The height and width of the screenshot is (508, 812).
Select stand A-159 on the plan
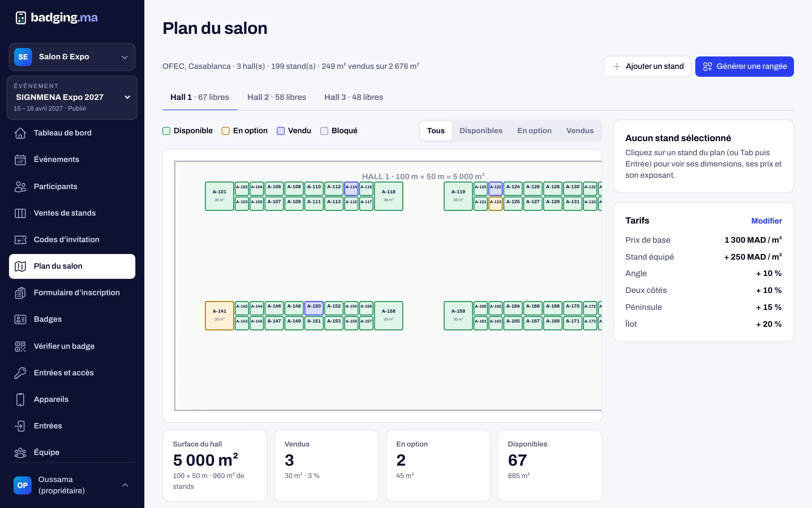coord(458,316)
